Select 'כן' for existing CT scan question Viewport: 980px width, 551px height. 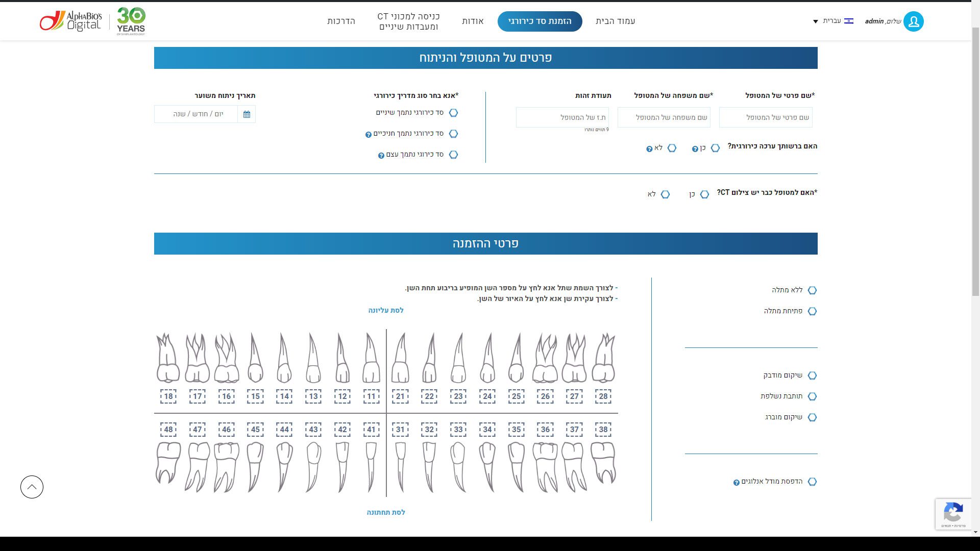pos(704,194)
